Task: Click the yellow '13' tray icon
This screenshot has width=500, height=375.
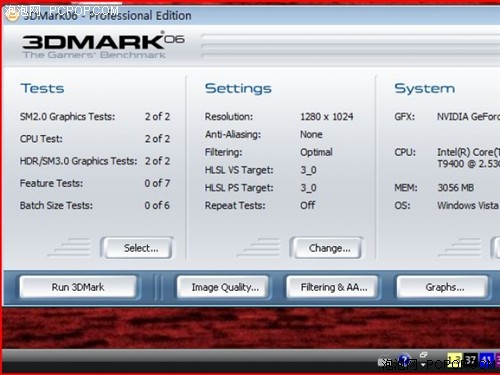Action: (455, 360)
